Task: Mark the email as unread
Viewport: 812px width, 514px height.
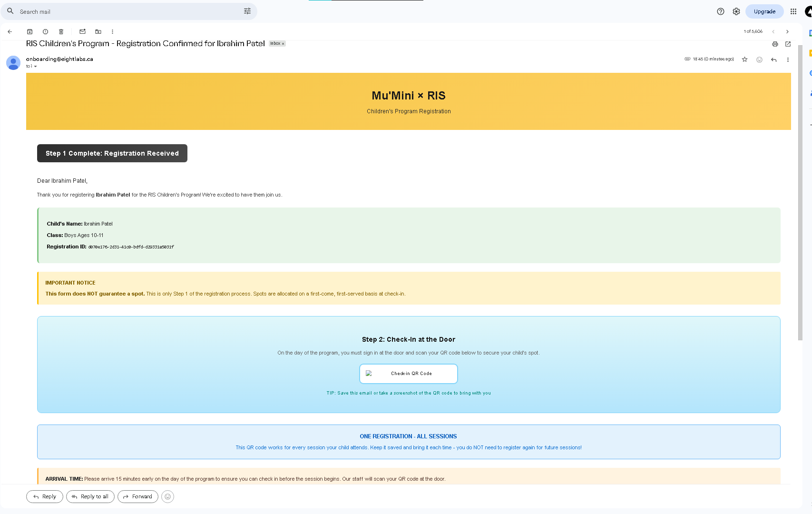Action: 82,31
